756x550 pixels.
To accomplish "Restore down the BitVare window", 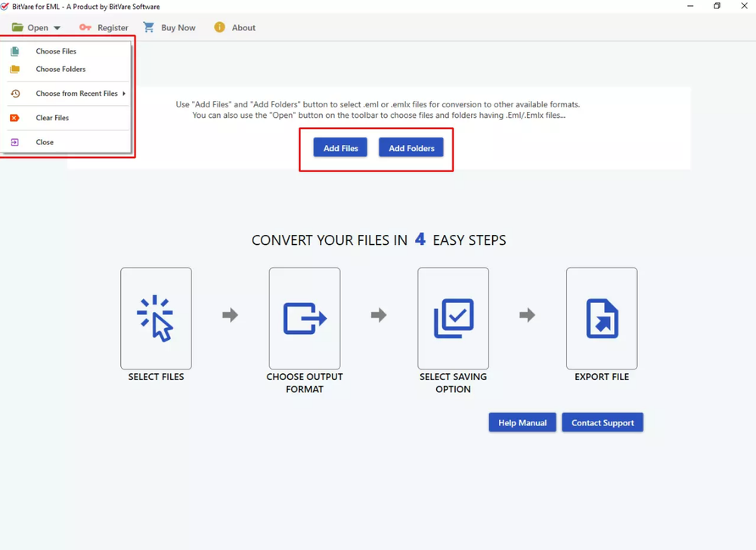I will [x=717, y=6].
